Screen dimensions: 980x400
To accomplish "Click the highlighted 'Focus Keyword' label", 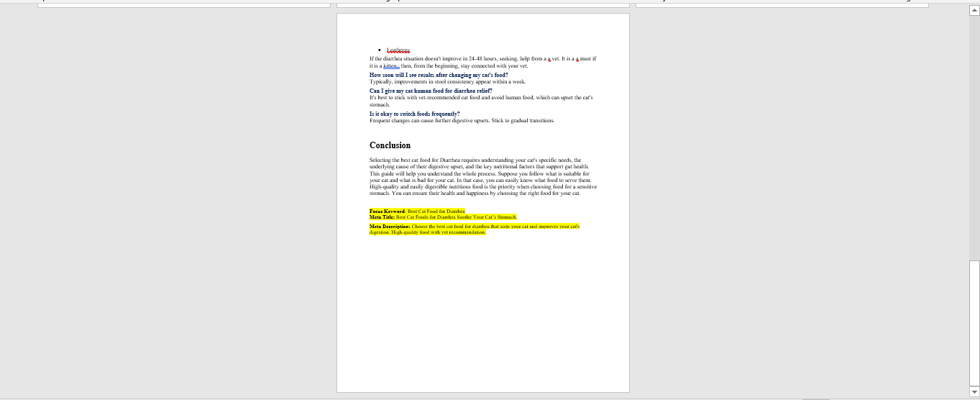I will 387,212.
